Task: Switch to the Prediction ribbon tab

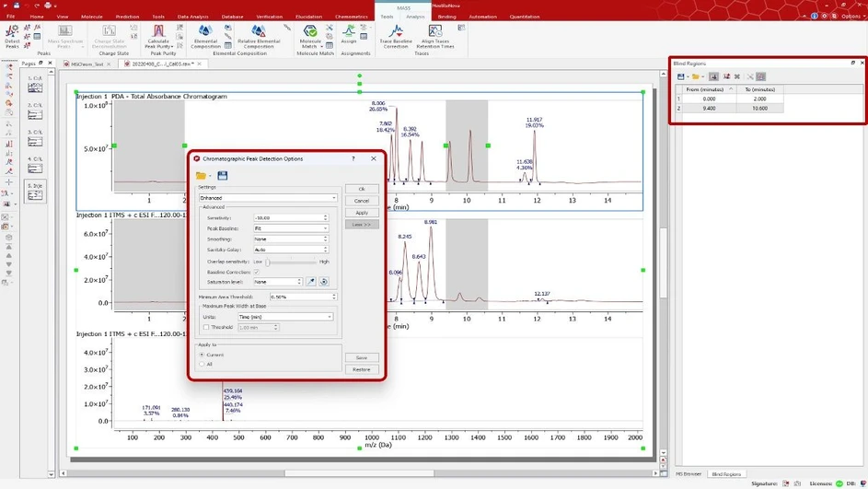Action: (127, 17)
